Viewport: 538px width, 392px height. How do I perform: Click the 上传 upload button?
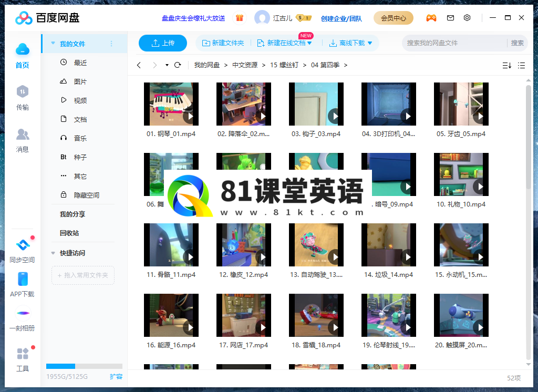click(163, 43)
